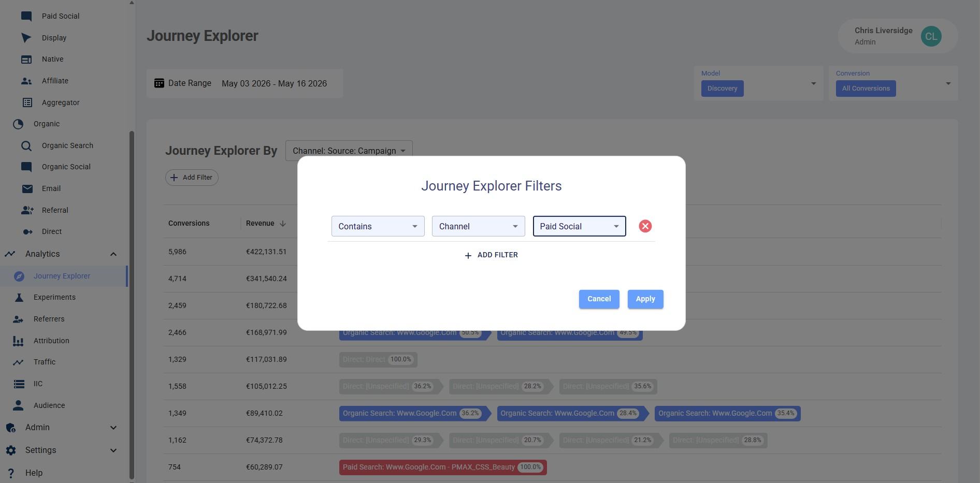Click the Settings gear icon

tap(10, 450)
